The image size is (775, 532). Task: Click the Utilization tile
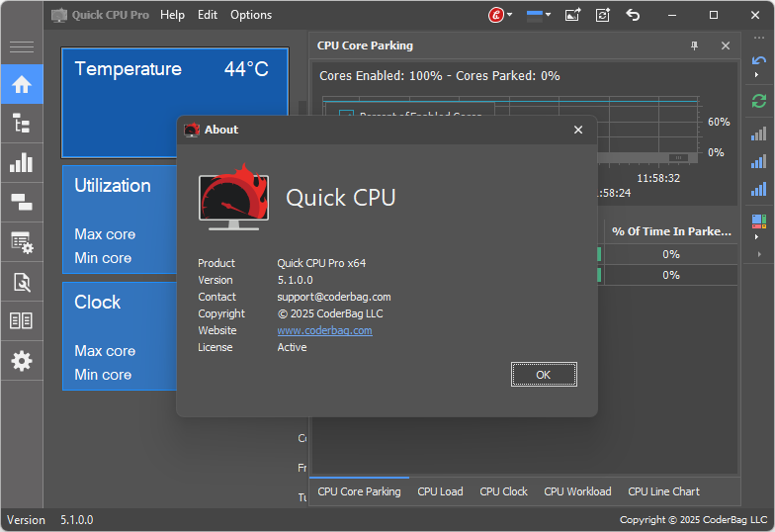[120, 220]
